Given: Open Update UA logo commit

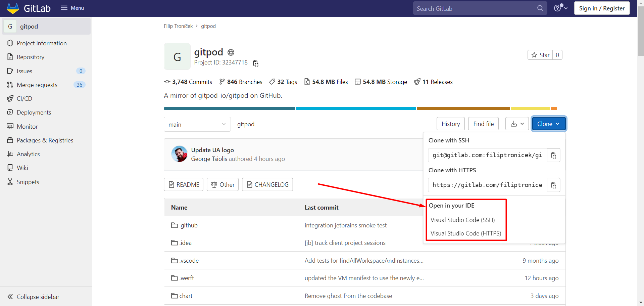Looking at the screenshot, I should 212,150.
